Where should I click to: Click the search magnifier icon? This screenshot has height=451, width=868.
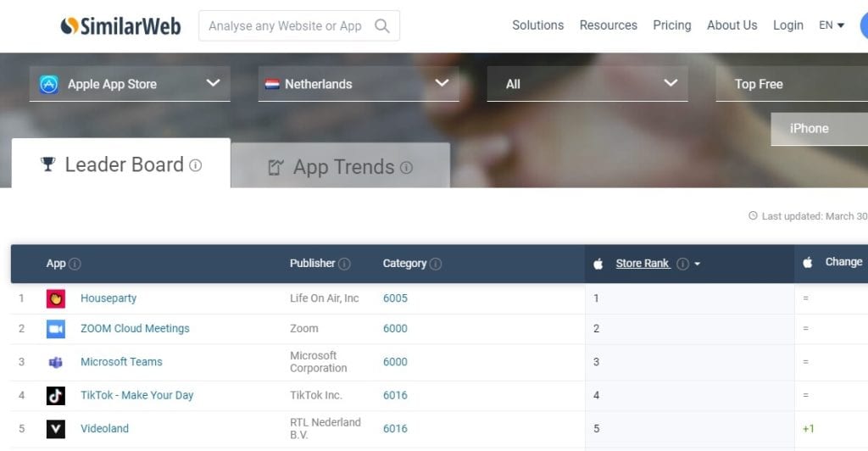coord(382,26)
